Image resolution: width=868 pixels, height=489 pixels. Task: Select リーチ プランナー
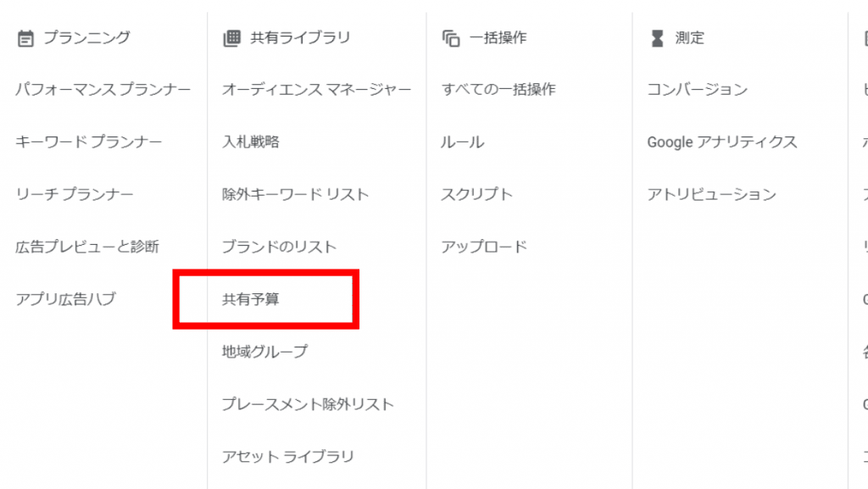(75, 194)
